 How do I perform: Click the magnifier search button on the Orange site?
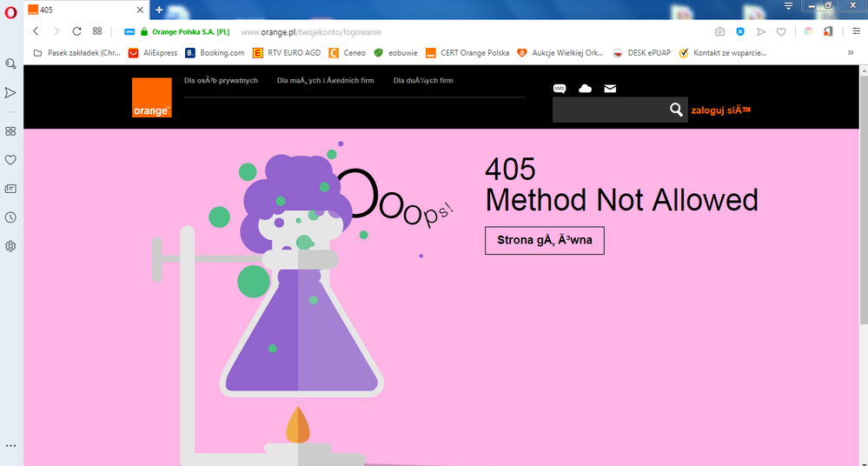point(676,110)
